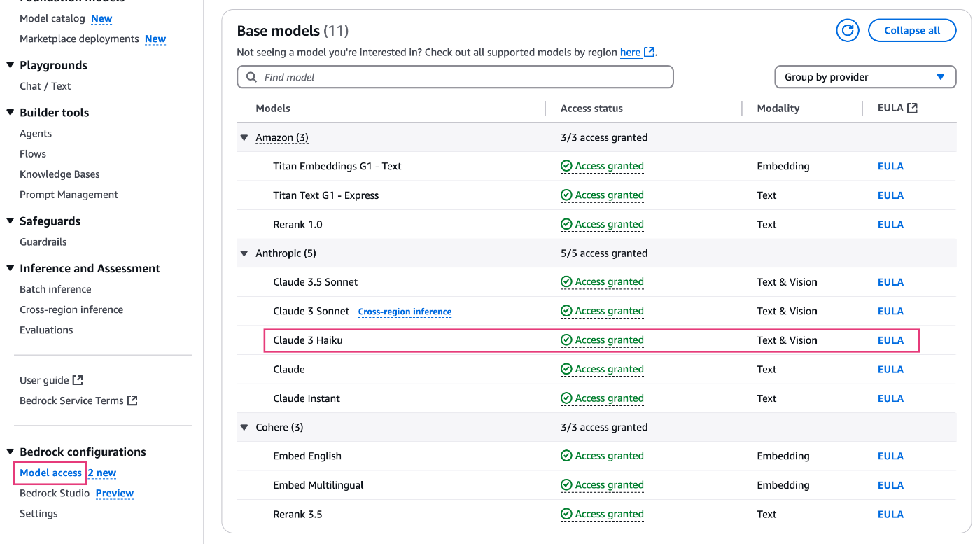Open Evaluations page

point(46,330)
